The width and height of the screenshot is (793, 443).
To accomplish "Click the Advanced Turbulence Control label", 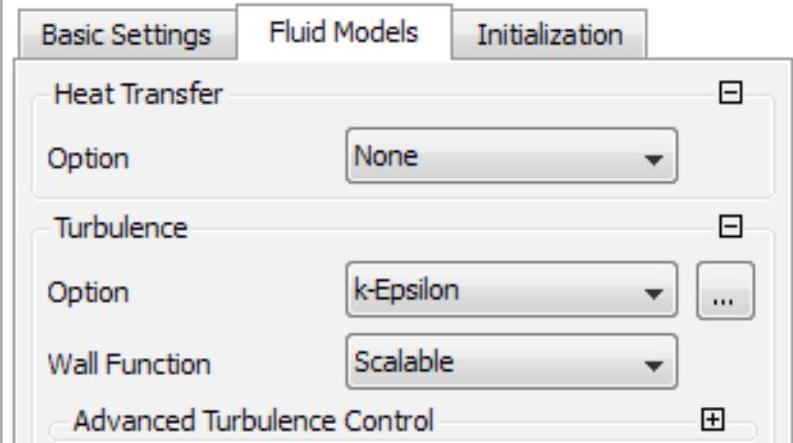I will click(253, 421).
